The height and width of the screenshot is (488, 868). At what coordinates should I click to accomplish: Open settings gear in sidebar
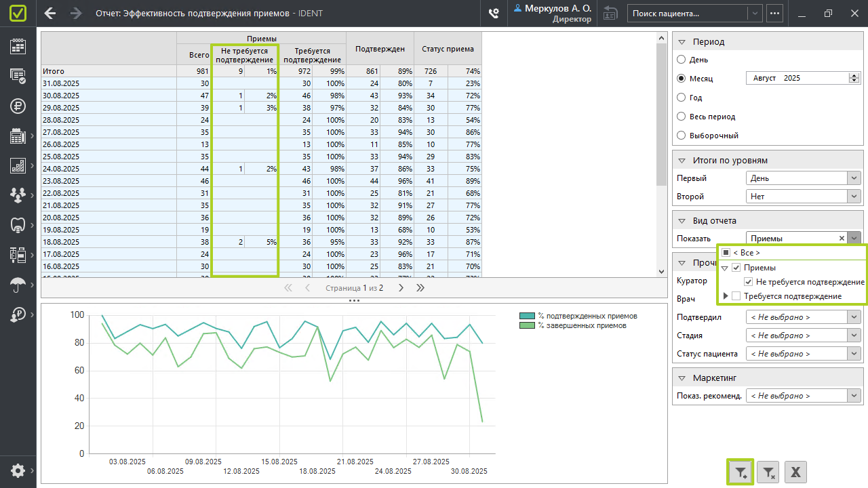[18, 470]
